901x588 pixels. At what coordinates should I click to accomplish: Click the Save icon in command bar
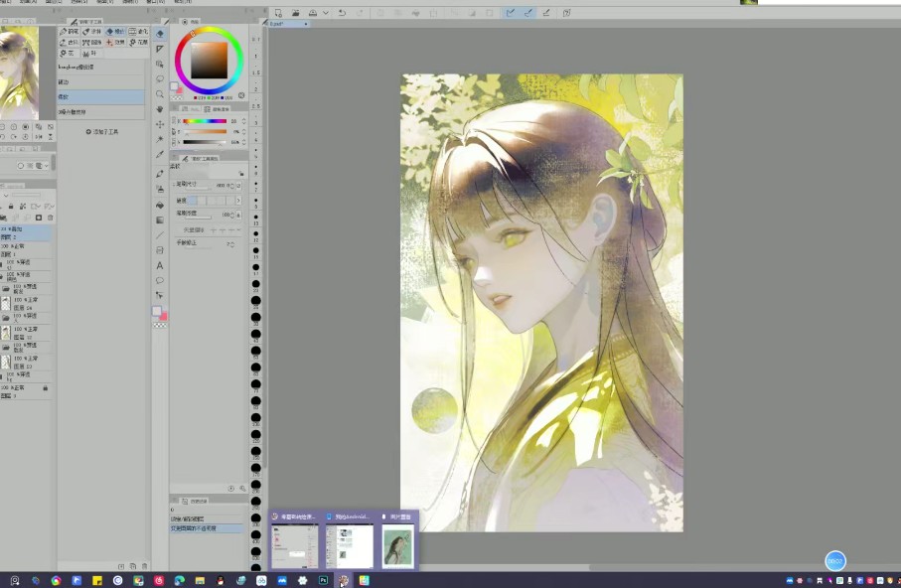(313, 13)
